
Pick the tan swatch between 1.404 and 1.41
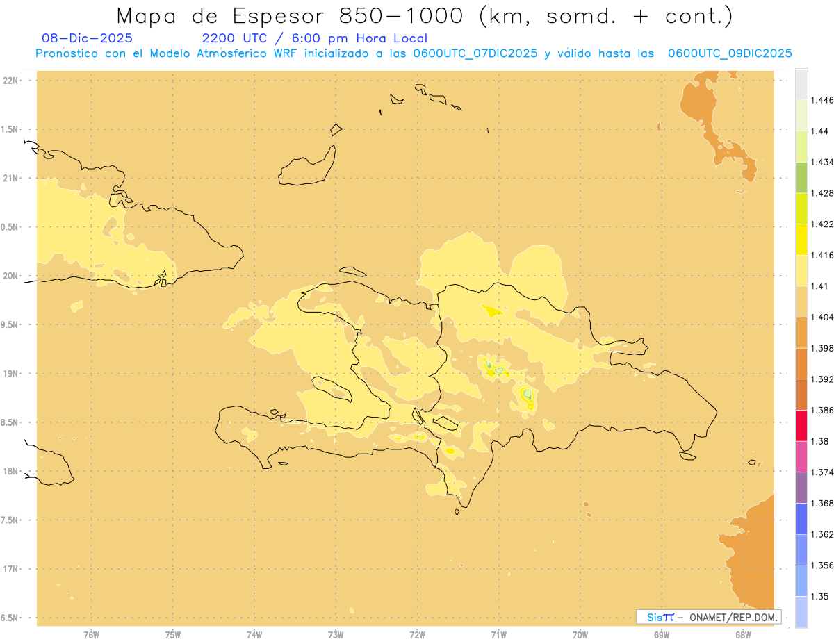pyautogui.click(x=801, y=302)
